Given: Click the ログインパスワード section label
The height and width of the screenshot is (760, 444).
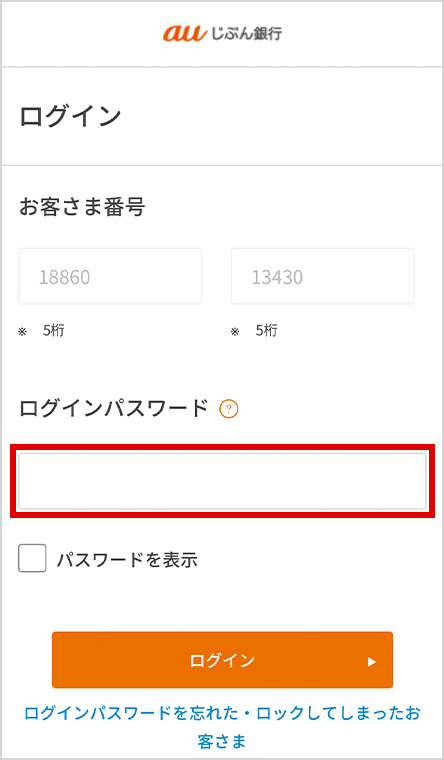Looking at the screenshot, I should click(x=114, y=409).
